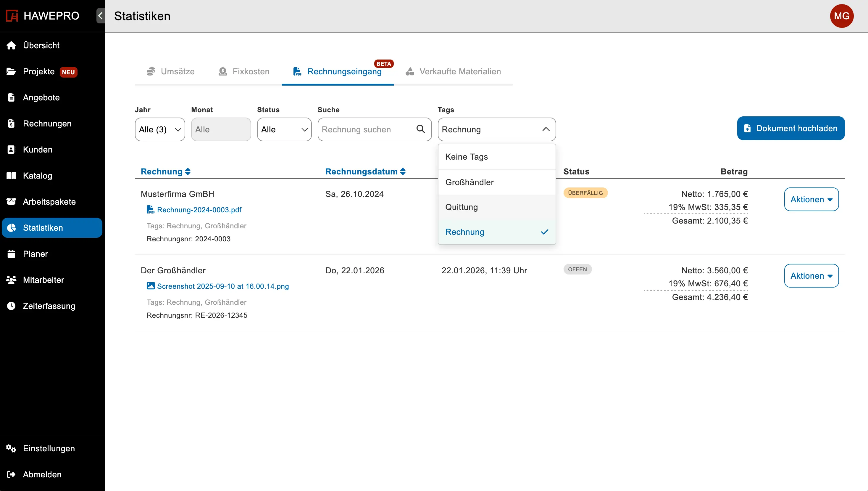Image resolution: width=868 pixels, height=491 pixels.
Task: Click the Dokument hochladen button
Action: click(x=790, y=129)
